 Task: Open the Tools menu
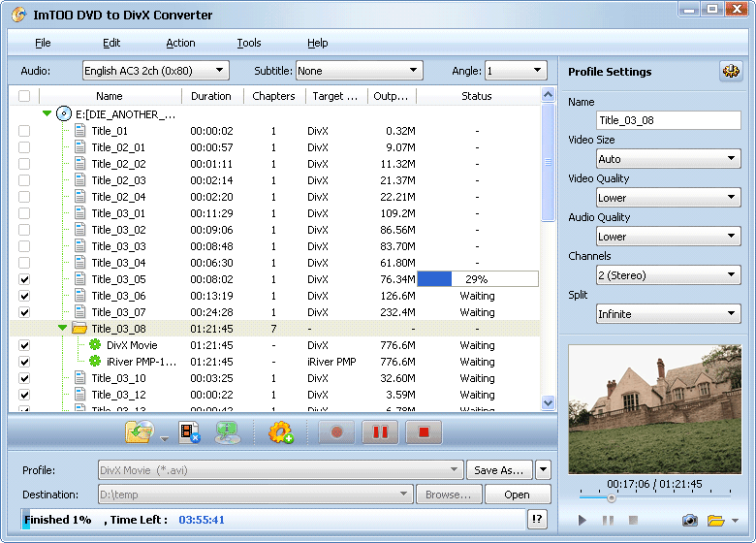tap(249, 43)
